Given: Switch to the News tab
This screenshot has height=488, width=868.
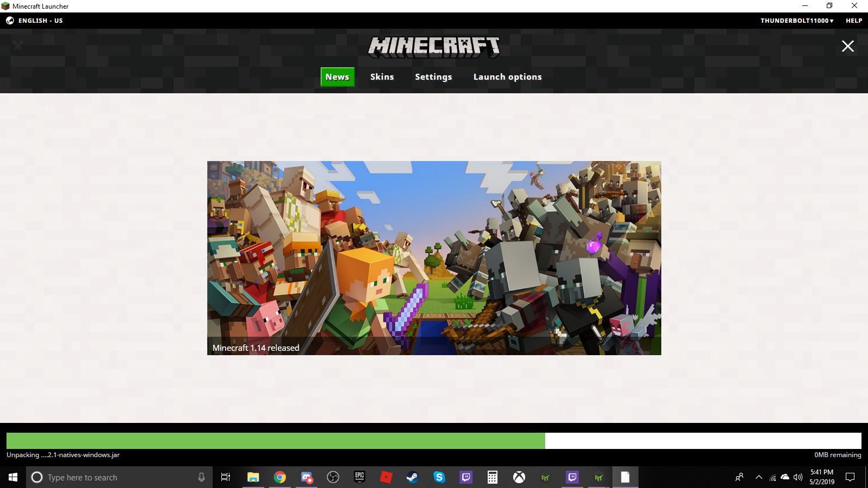Looking at the screenshot, I should (x=337, y=77).
